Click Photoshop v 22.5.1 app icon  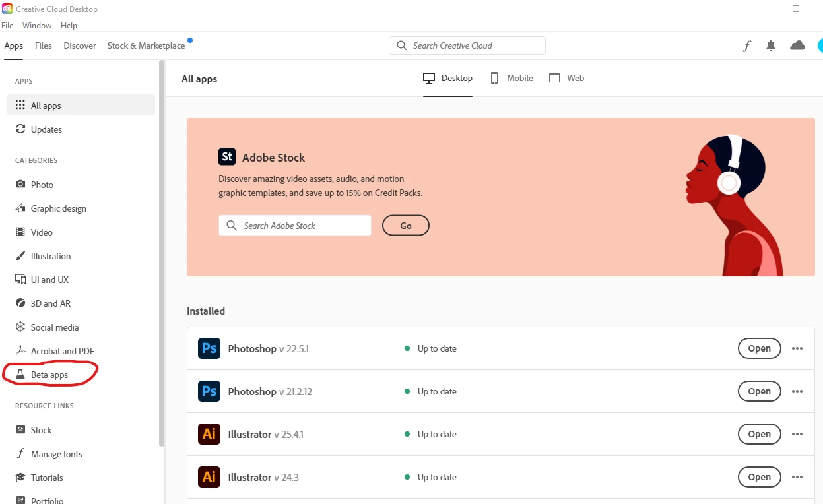click(209, 348)
